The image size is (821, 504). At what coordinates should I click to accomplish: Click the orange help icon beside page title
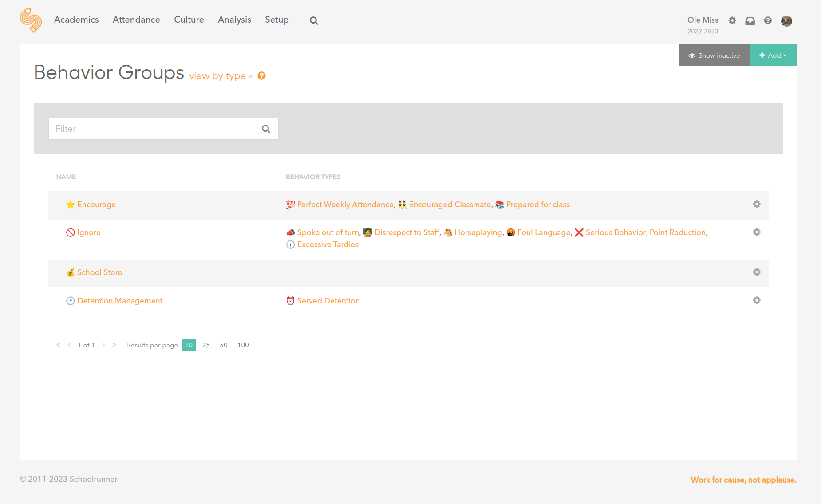point(262,76)
